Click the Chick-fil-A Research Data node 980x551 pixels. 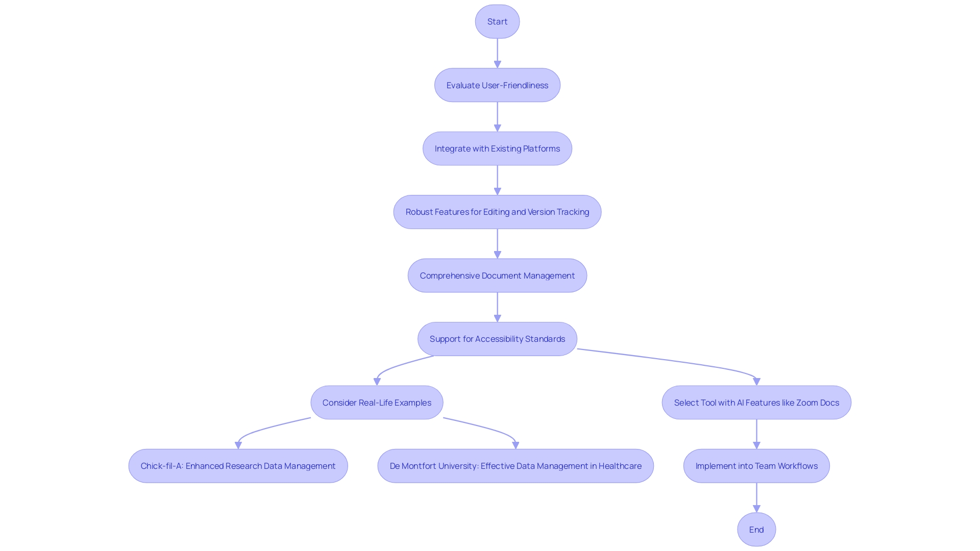[x=238, y=466]
